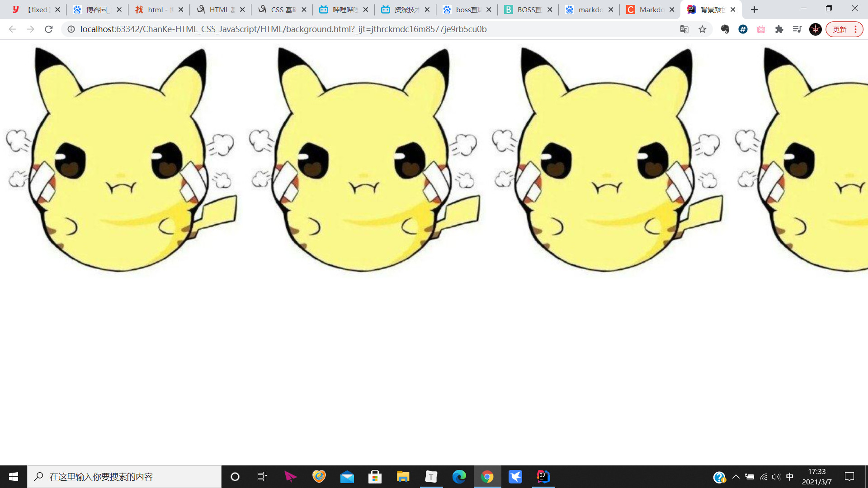This screenshot has width=868, height=488.
Task: Bookmark this page with star icon
Action: click(x=702, y=29)
